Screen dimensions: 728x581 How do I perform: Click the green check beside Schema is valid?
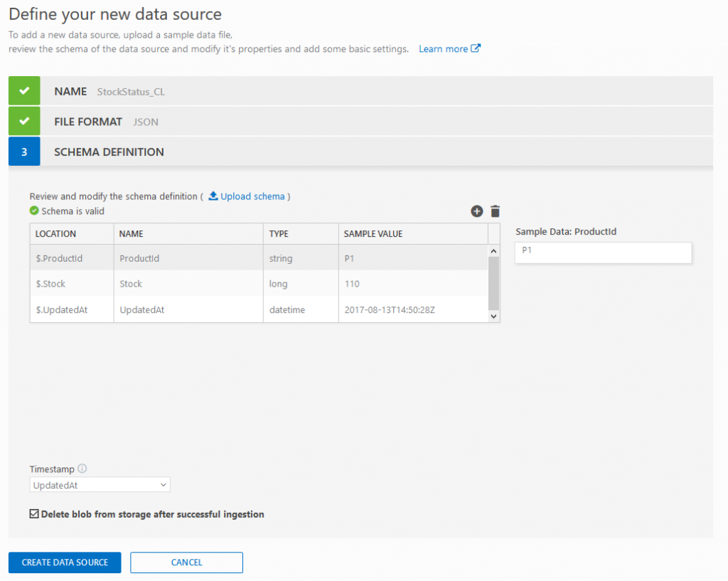33,210
